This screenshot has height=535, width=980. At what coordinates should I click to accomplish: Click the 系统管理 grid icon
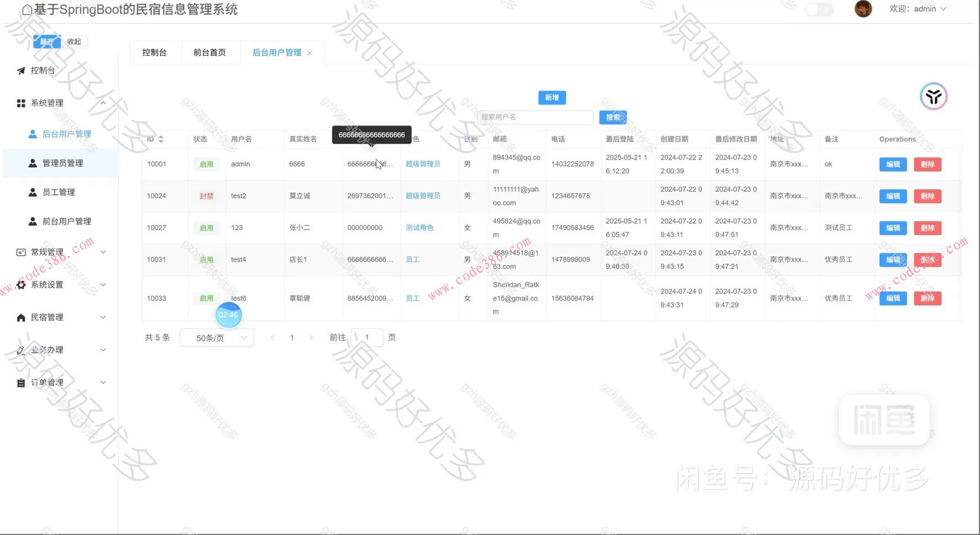click(x=21, y=103)
